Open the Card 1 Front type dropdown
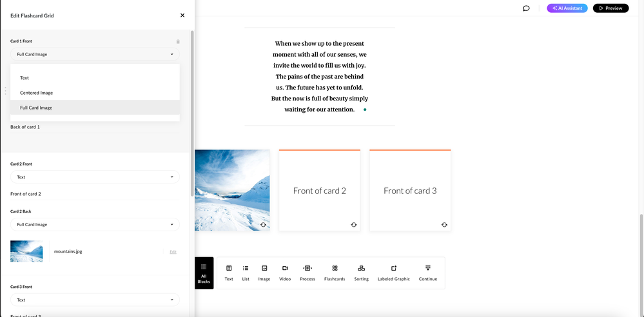 (x=95, y=54)
